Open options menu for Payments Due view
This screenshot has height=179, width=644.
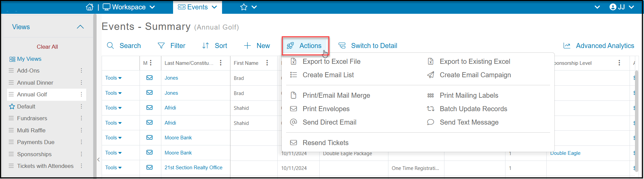81,142
